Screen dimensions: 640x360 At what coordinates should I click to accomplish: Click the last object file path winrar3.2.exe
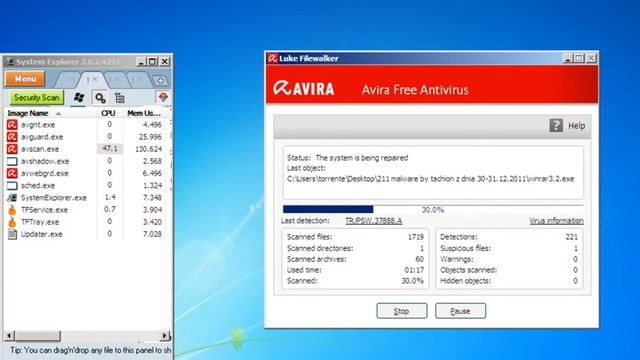click(x=431, y=179)
